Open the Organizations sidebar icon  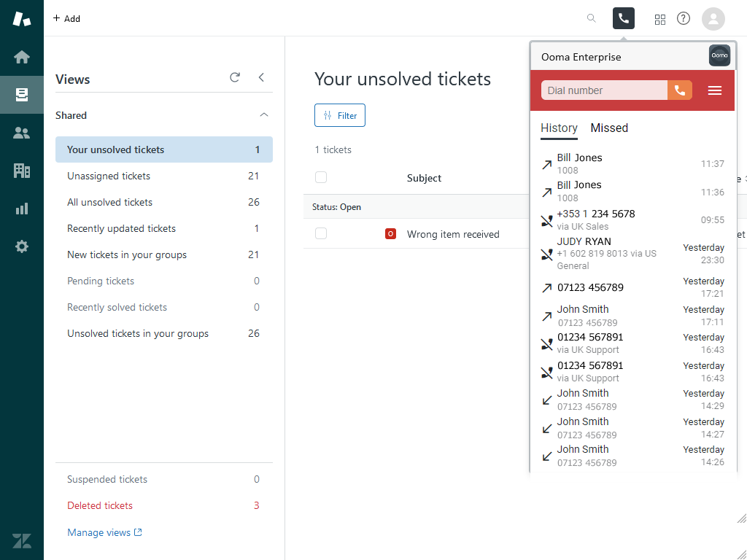coord(21,170)
